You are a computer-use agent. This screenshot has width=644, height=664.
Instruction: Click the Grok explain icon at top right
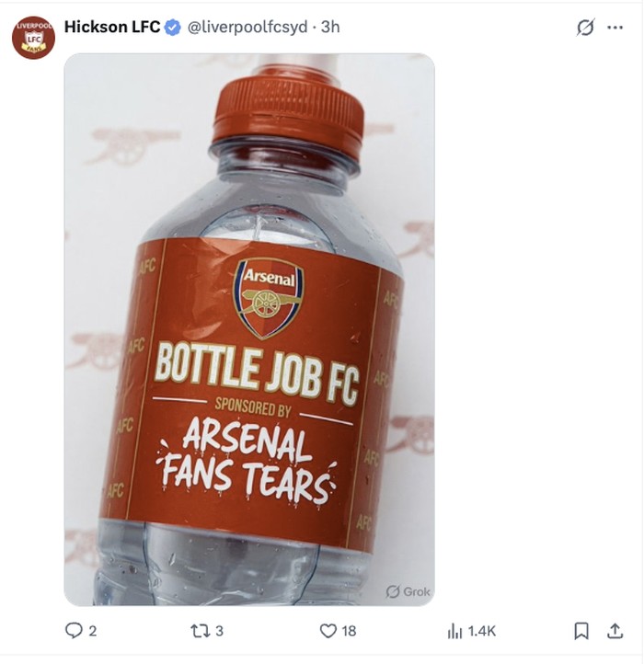(x=585, y=28)
